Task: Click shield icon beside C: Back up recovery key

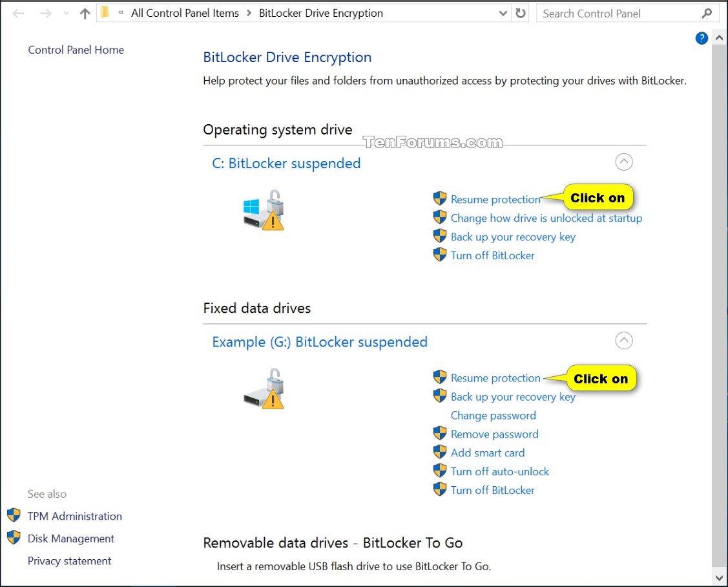Action: tap(440, 235)
